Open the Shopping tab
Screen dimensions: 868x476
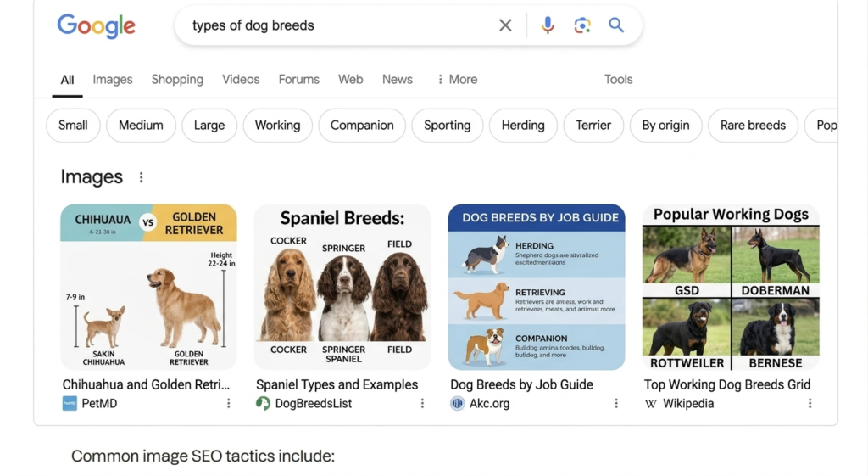click(x=177, y=79)
